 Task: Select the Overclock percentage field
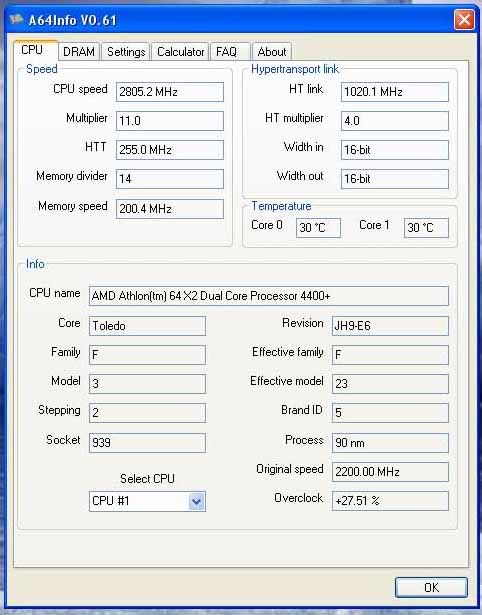tap(390, 501)
